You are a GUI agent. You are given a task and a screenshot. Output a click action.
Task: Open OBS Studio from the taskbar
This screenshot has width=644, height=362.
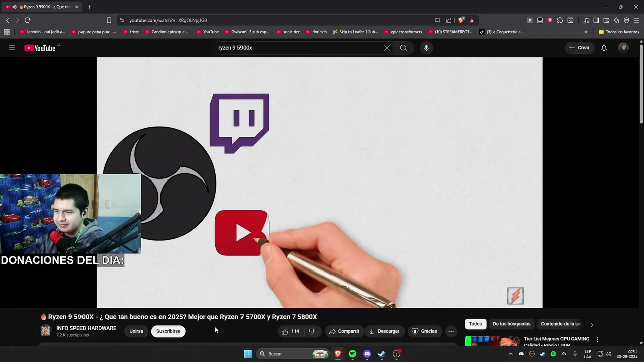click(x=397, y=354)
